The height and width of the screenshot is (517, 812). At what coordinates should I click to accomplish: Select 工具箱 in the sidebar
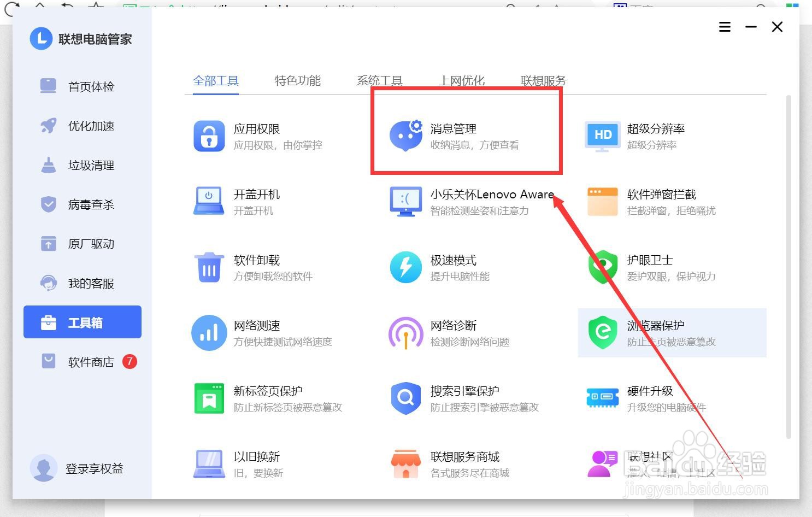click(x=83, y=322)
